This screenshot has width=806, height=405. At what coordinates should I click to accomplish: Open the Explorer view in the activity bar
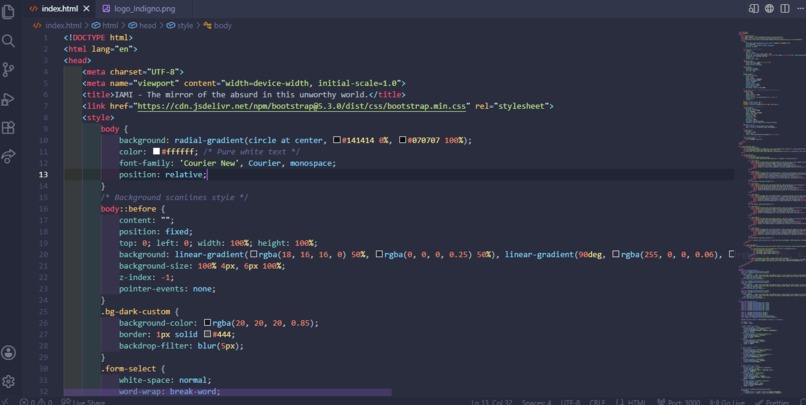8,11
